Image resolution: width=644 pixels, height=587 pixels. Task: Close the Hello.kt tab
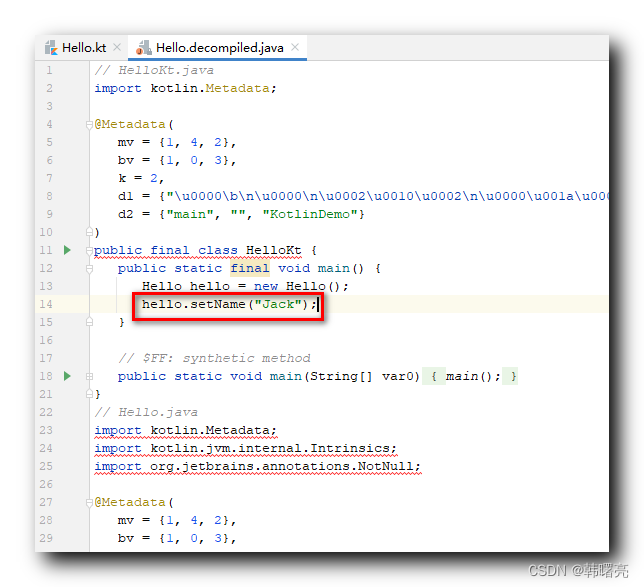117,48
